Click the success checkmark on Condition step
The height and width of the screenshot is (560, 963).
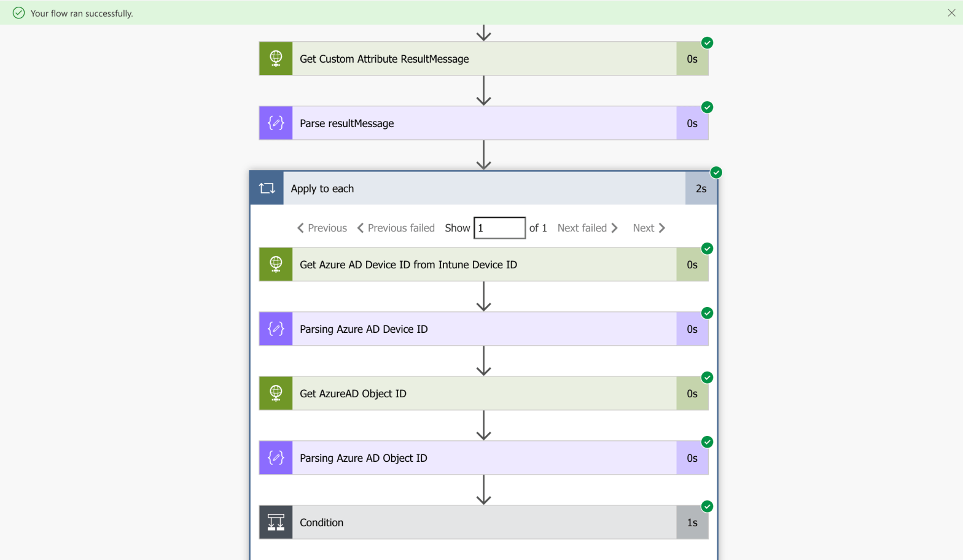[708, 507]
